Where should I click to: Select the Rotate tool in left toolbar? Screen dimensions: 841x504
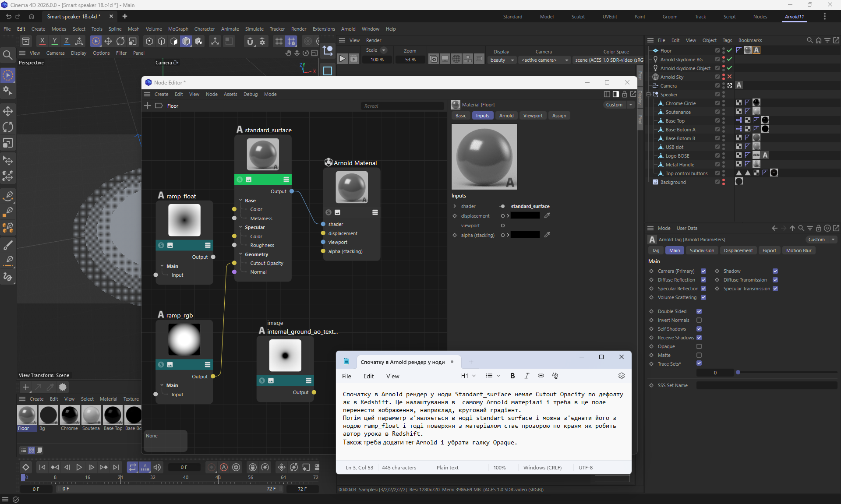pyautogui.click(x=8, y=127)
